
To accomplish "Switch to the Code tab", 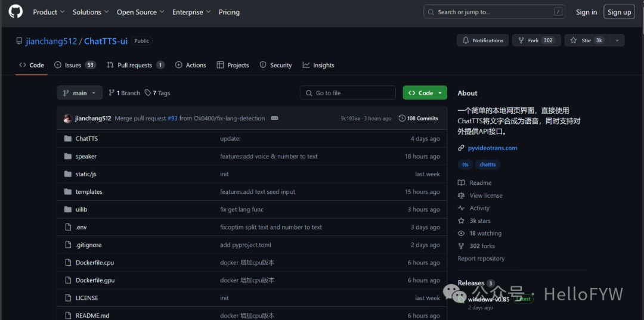I will point(32,65).
